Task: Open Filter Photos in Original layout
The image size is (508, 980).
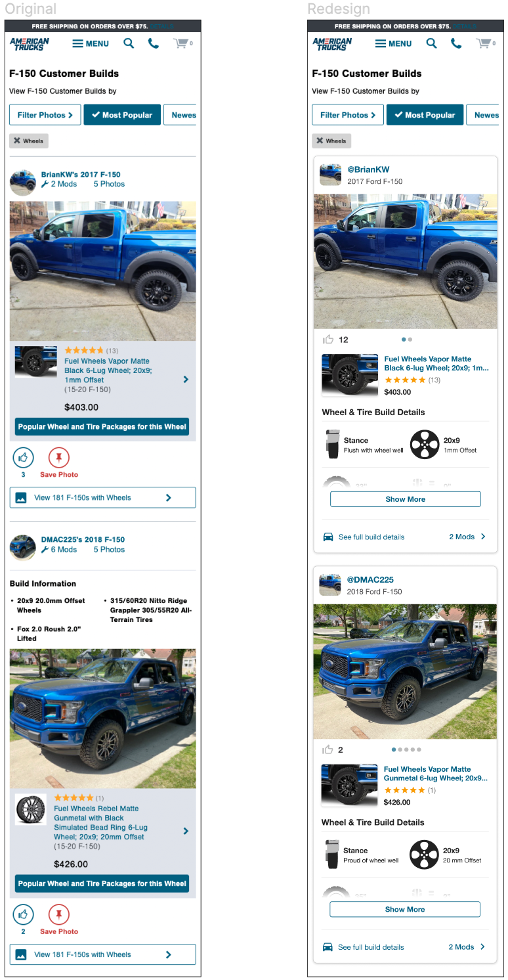Action: [x=45, y=115]
